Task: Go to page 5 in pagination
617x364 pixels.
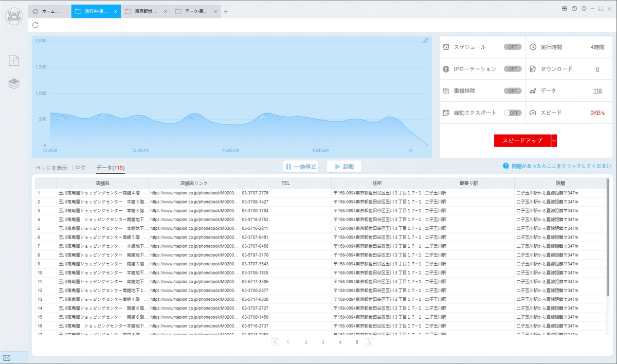Action: [x=357, y=342]
